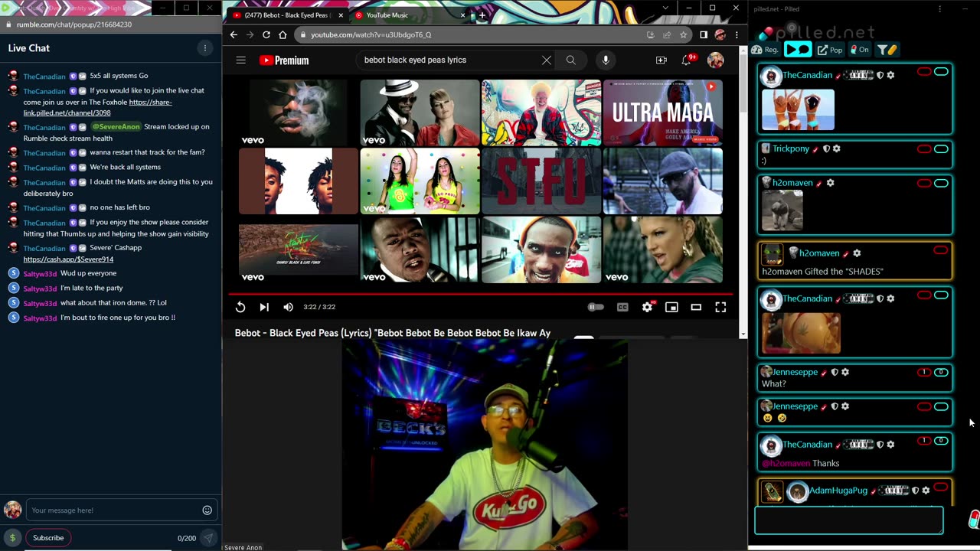Open the dollar rant button in chat
Image resolution: width=980 pixels, height=551 pixels.
[x=12, y=538]
